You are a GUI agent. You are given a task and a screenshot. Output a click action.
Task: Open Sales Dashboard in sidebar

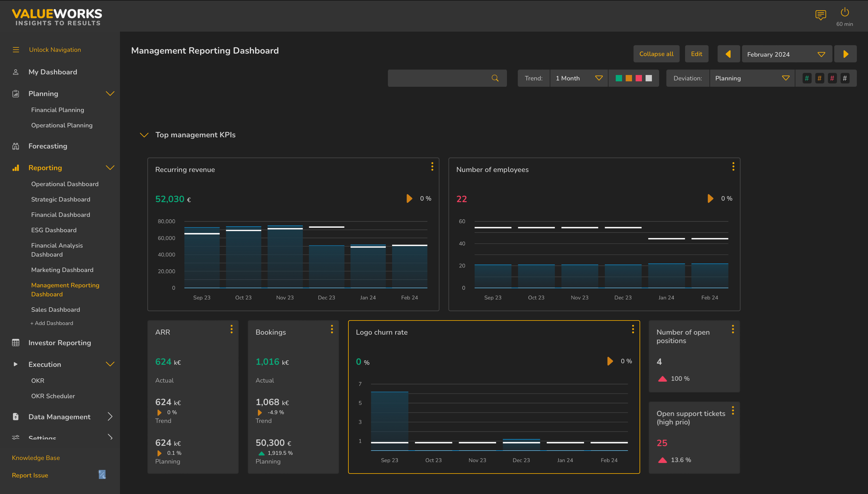pyautogui.click(x=56, y=309)
